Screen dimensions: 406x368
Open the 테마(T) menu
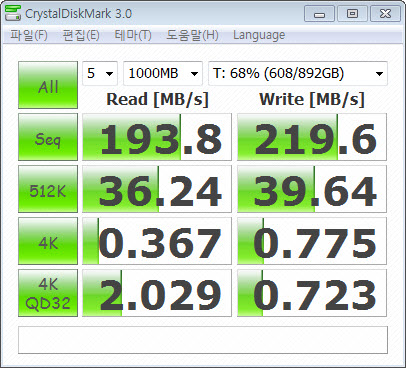[x=133, y=35]
